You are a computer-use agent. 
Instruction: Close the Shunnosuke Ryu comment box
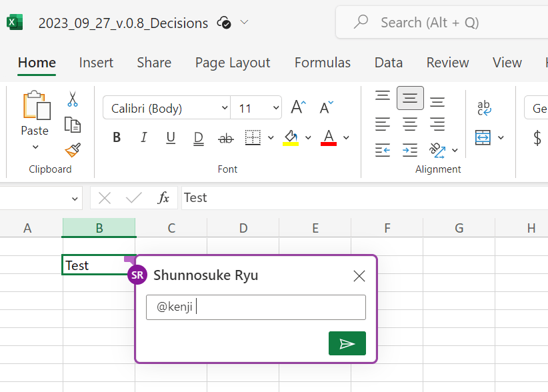tap(359, 275)
